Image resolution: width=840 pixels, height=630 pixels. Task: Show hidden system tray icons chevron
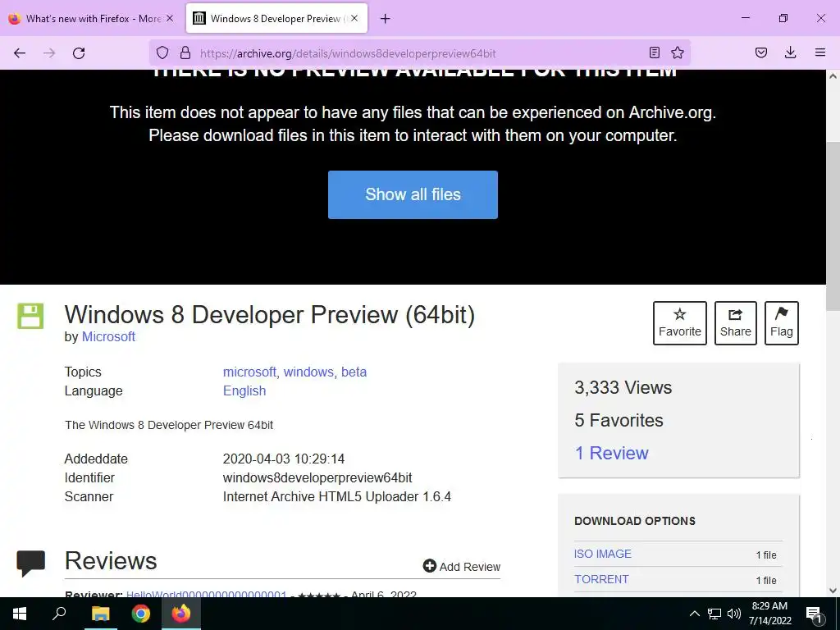[x=694, y=614]
